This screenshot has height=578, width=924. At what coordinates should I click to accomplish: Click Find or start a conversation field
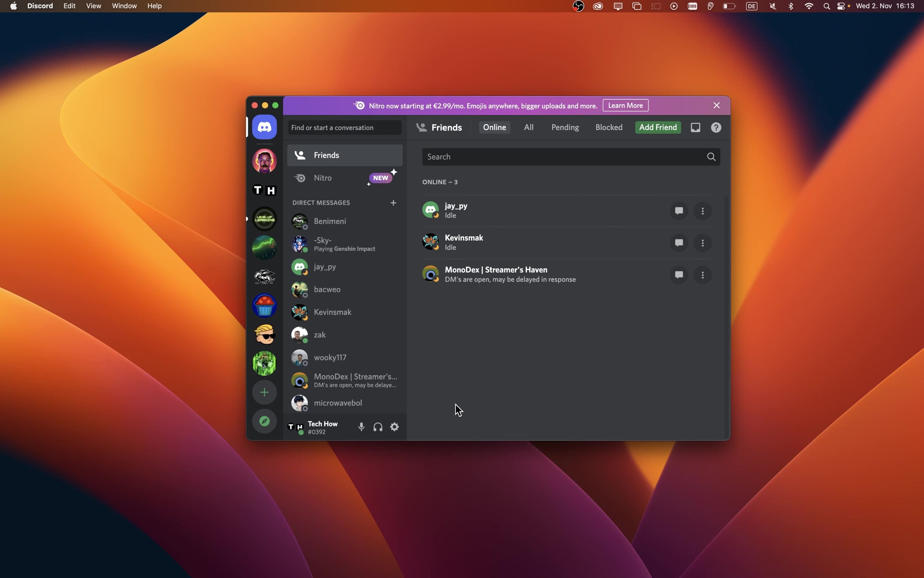[x=345, y=128]
